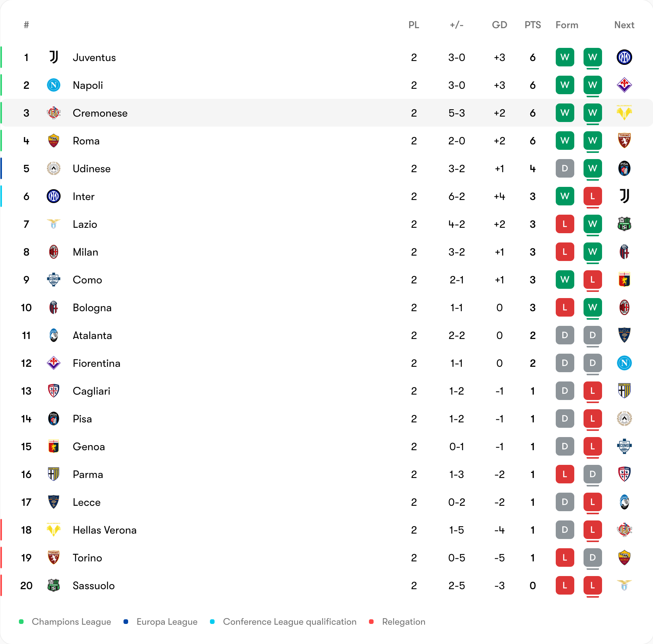Viewport: 653px width, 644px height.
Task: Click Inter's latest loss form badge
Action: click(x=592, y=196)
